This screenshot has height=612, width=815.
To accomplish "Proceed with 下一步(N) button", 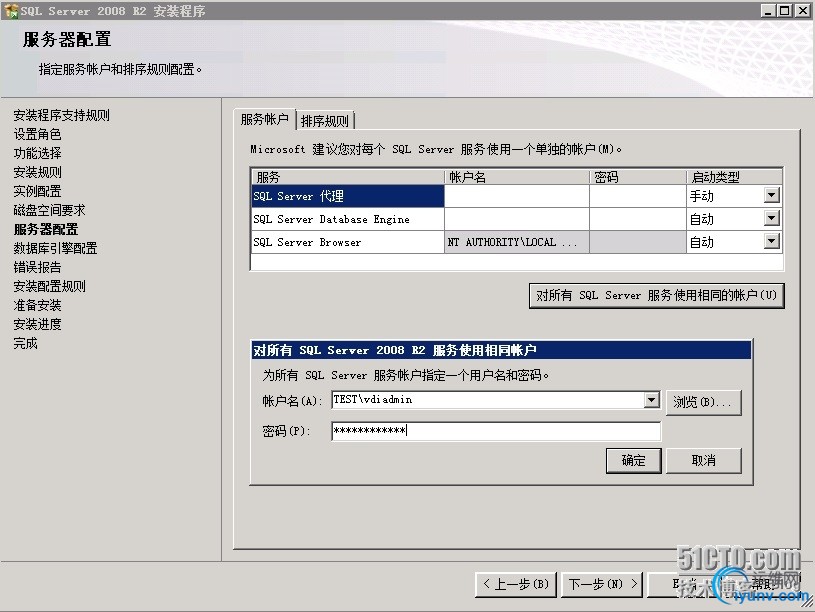I will pyautogui.click(x=602, y=584).
